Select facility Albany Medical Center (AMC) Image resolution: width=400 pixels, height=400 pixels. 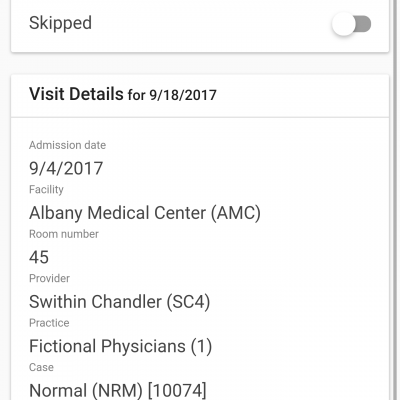coord(145,213)
